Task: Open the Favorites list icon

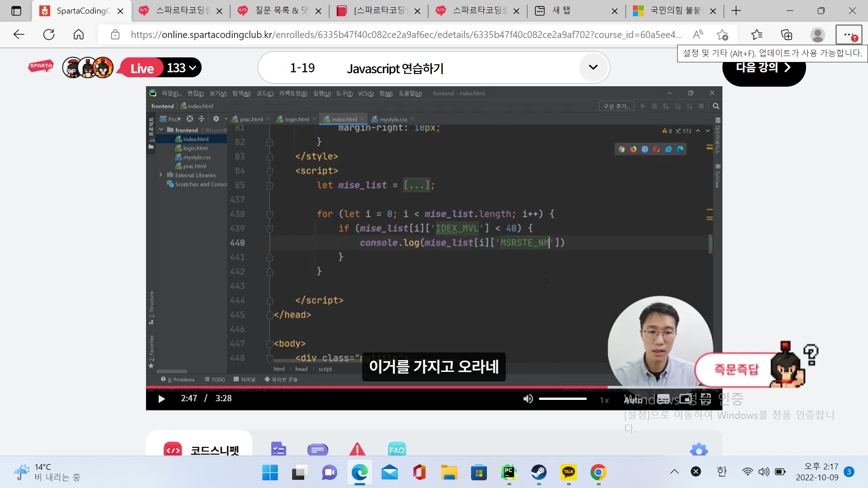Action: pyautogui.click(x=756, y=34)
